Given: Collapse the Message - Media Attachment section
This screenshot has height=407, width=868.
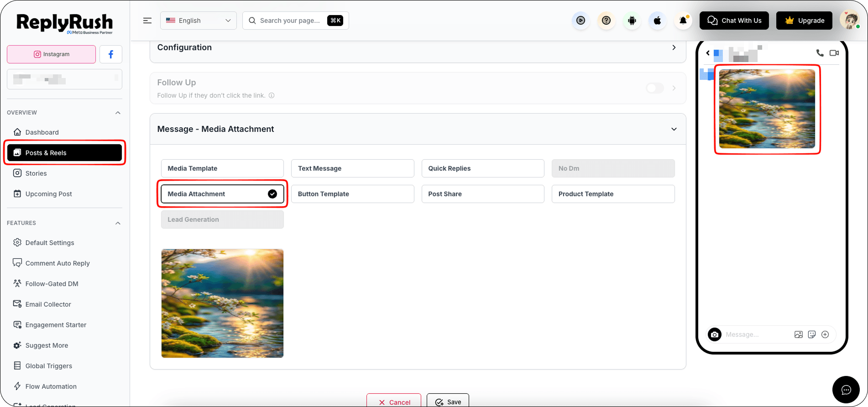Looking at the screenshot, I should (674, 129).
